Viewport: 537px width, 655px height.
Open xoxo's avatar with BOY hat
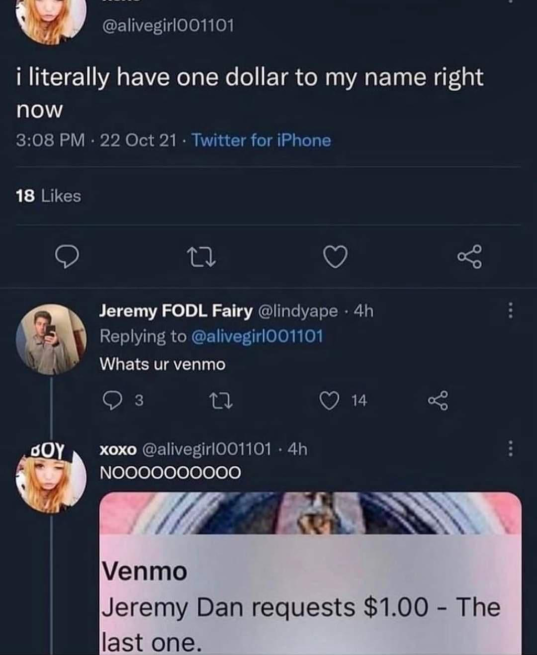click(x=51, y=478)
